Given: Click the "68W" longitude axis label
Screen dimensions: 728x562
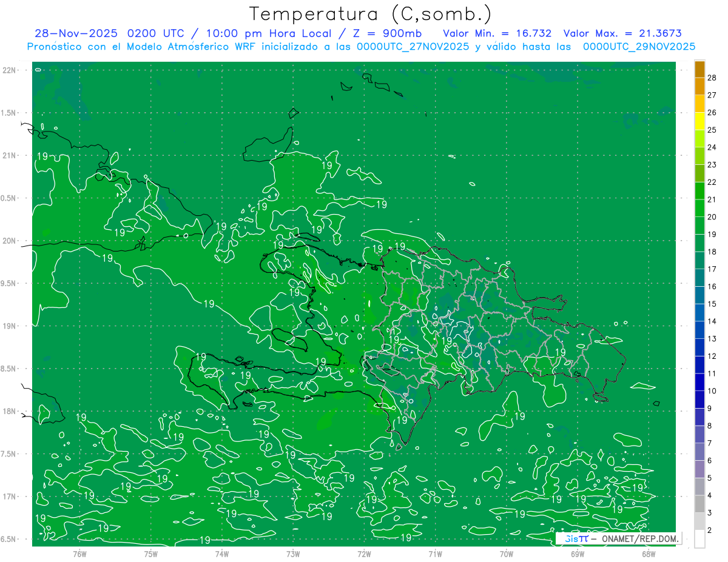Looking at the screenshot, I should [x=649, y=554].
